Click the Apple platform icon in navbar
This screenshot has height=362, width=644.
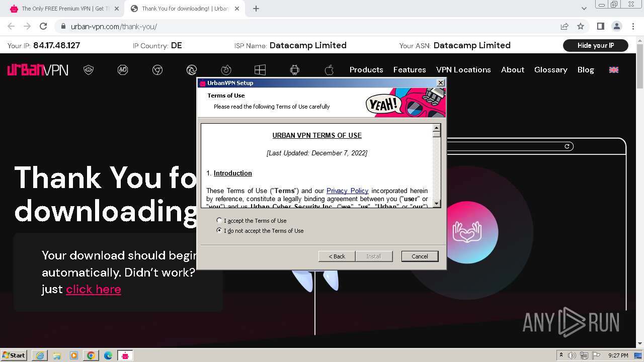(x=329, y=70)
